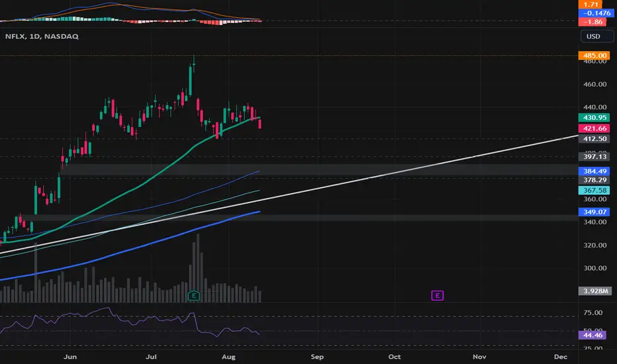Click the 320.00 price axis tick
The width and height of the screenshot is (617, 364).
[x=594, y=245]
